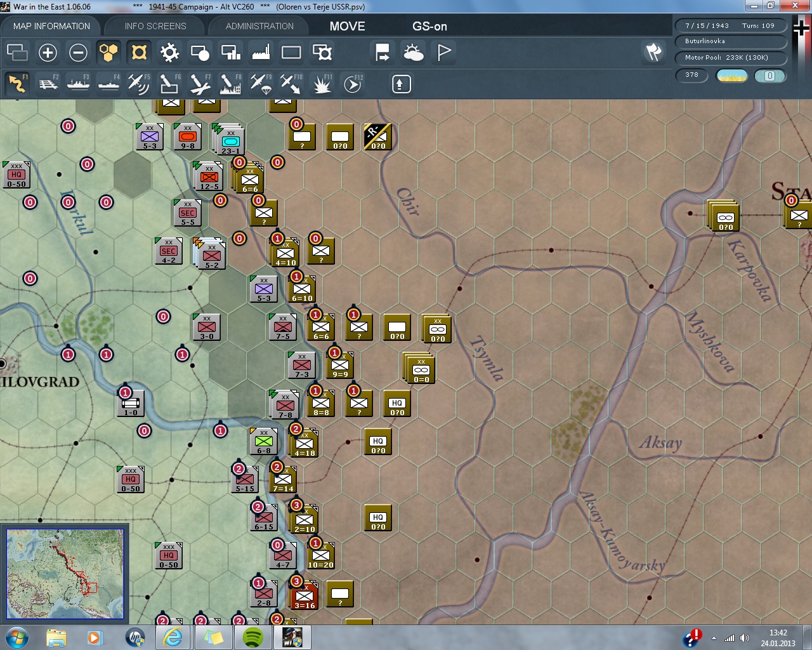Select the F11 explosion mode icon
The height and width of the screenshot is (650, 812).
coord(322,84)
